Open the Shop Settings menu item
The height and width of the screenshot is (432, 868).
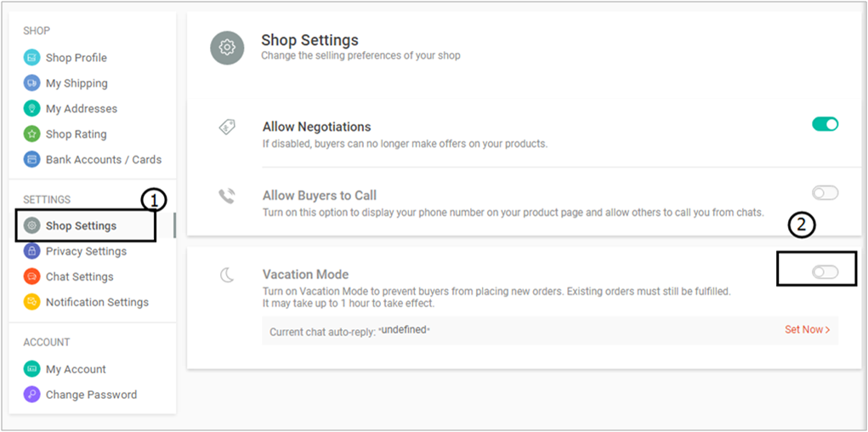coord(81,226)
